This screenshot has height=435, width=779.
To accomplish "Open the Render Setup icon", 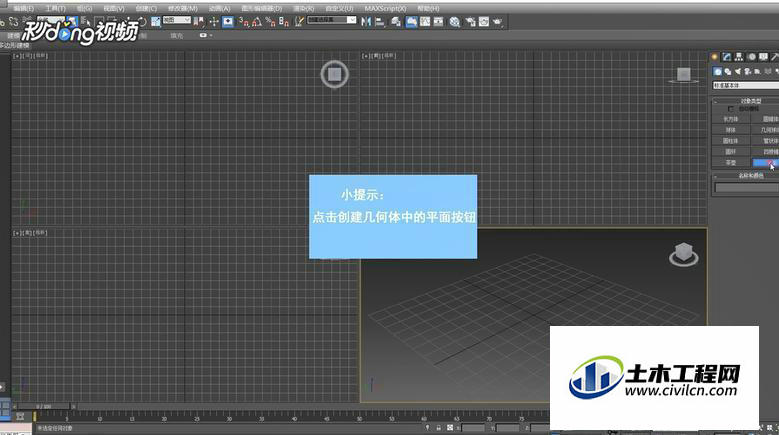I will (469, 21).
